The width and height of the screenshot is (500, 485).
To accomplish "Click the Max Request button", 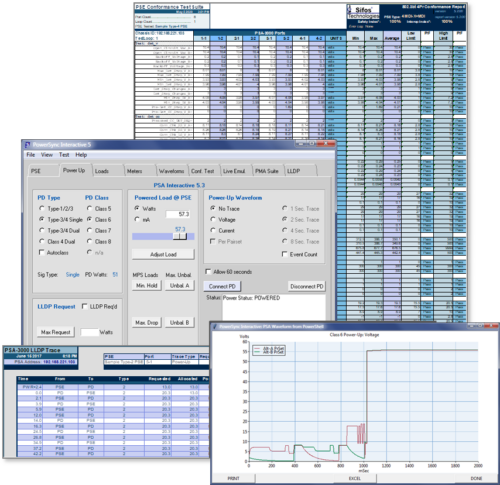I will [x=56, y=332].
